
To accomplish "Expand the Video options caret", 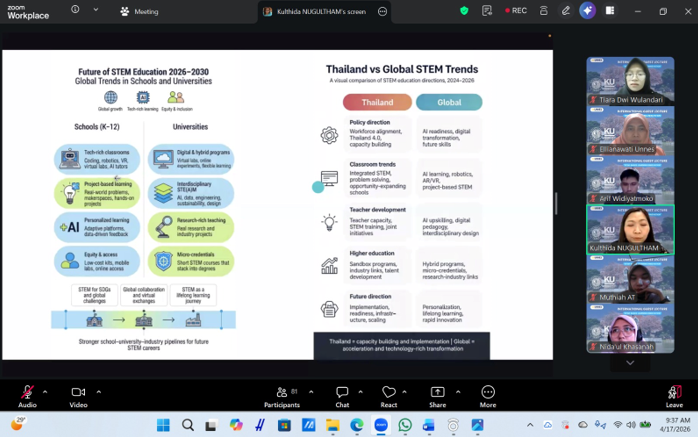I will coord(98,392).
